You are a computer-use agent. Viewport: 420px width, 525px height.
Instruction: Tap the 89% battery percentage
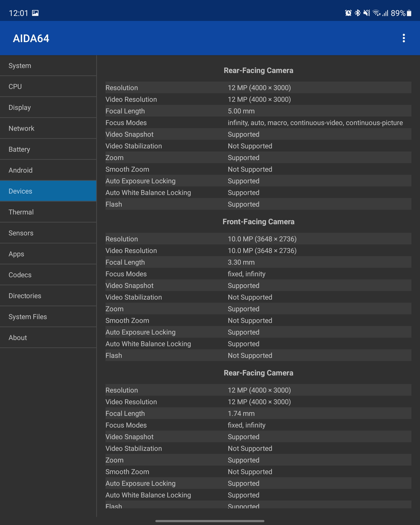398,13
